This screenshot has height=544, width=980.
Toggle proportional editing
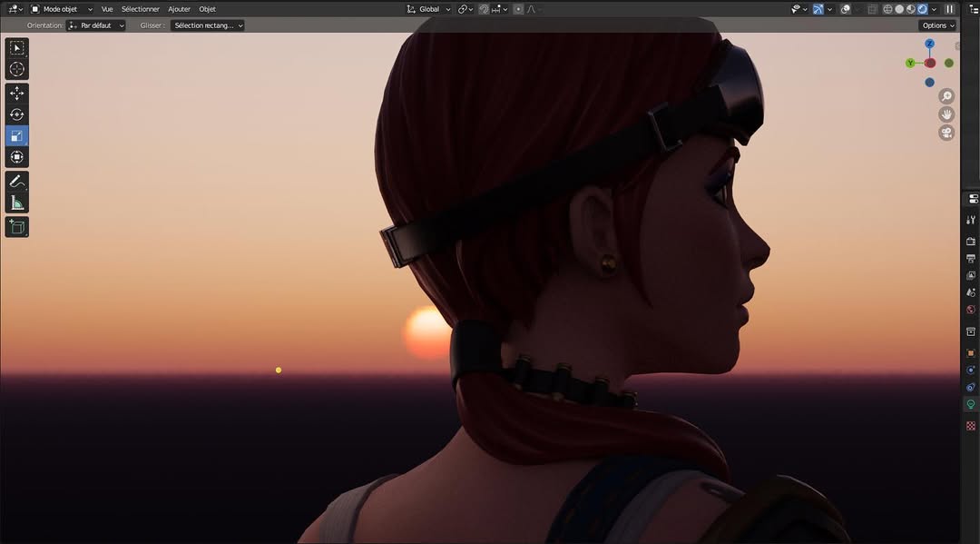click(x=518, y=9)
